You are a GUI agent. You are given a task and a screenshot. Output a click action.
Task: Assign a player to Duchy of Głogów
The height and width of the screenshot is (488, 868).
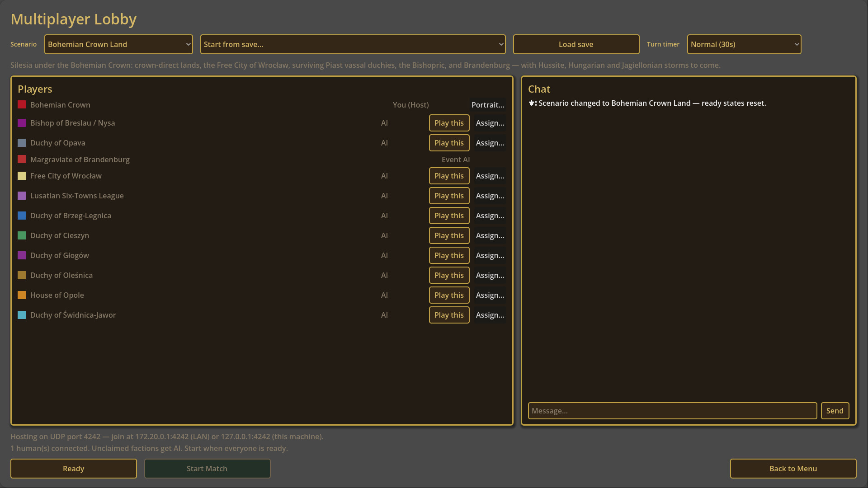(490, 255)
